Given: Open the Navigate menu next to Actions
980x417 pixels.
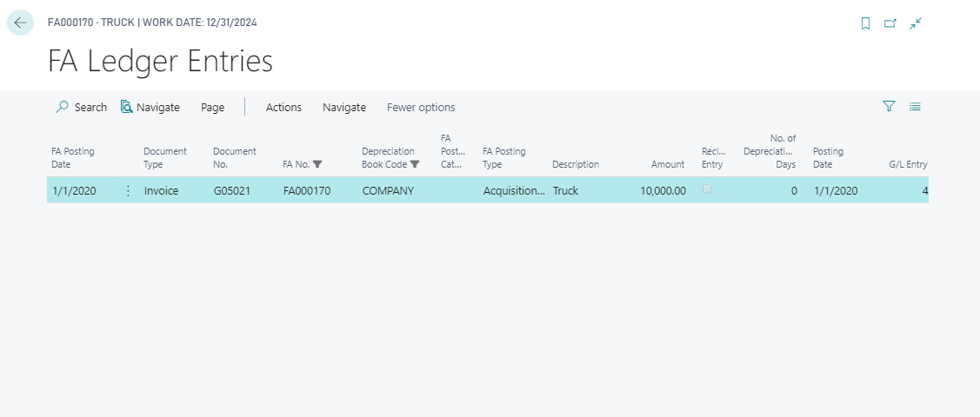Looking at the screenshot, I should 344,108.
